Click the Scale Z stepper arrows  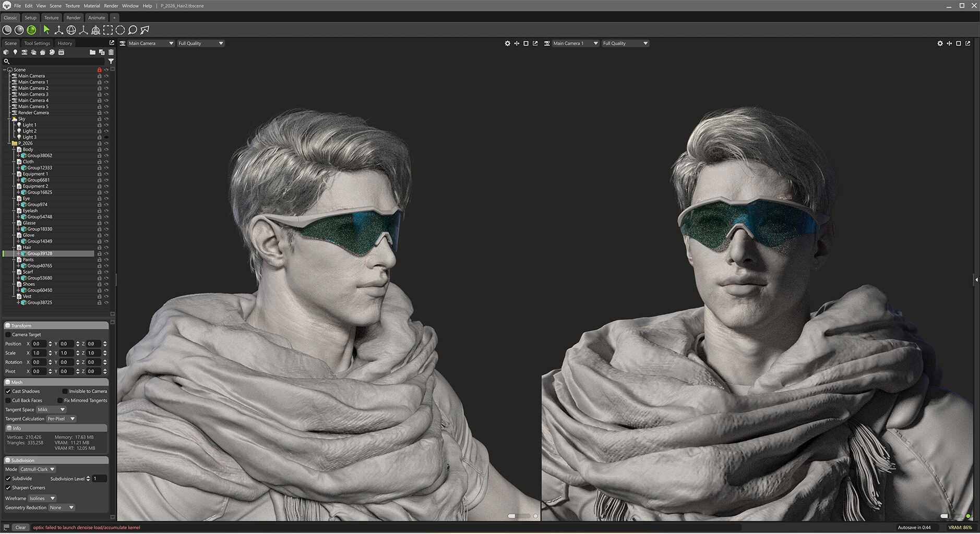[x=105, y=353]
